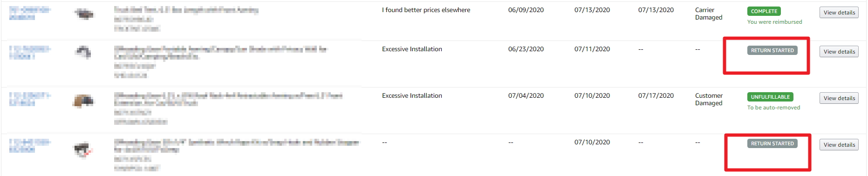
Task: Open blurred product title in third row
Action: [x=228, y=99]
